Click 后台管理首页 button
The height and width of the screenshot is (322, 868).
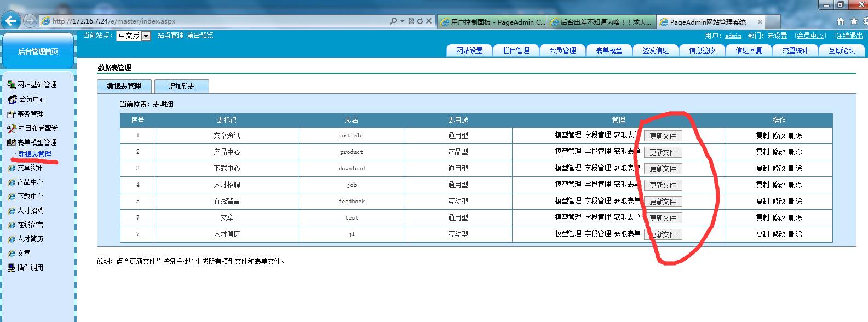coord(38,51)
